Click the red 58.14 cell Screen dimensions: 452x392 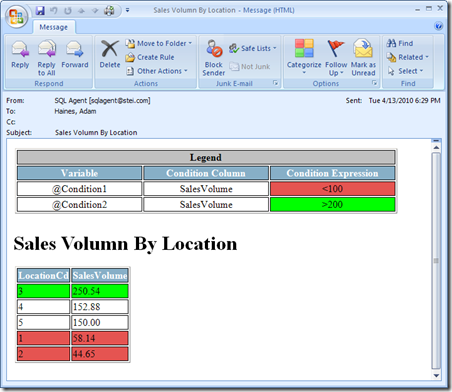click(100, 338)
